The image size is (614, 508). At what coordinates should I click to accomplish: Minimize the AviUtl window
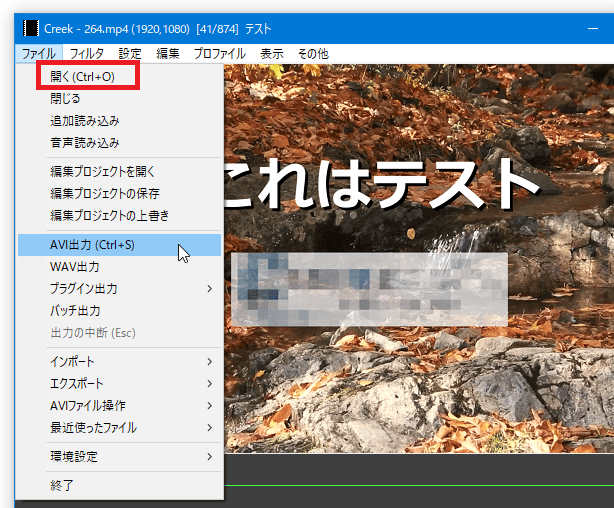click(593, 29)
